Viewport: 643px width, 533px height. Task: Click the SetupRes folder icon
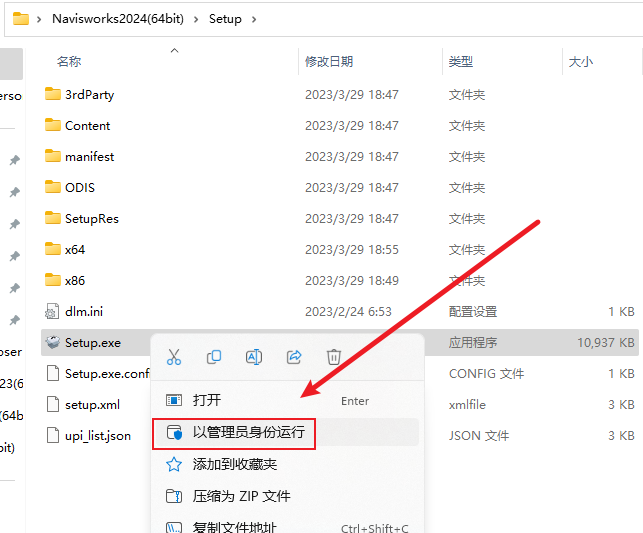(x=52, y=218)
